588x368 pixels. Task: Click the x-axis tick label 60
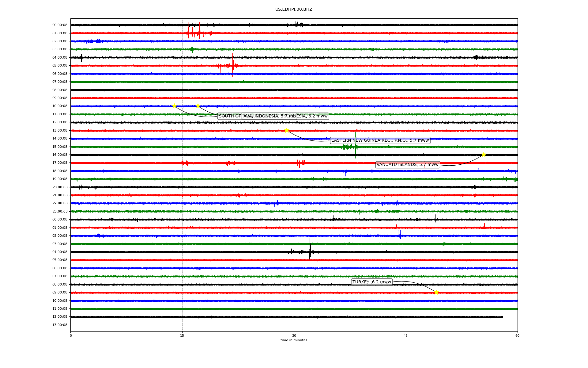517,336
